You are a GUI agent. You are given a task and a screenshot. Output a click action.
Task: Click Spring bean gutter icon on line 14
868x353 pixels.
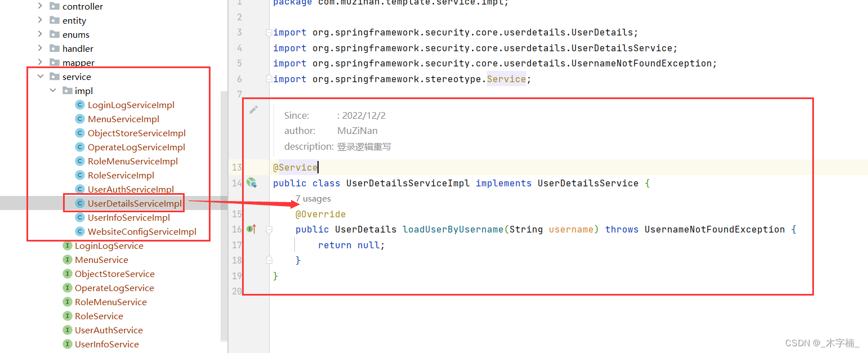click(252, 182)
